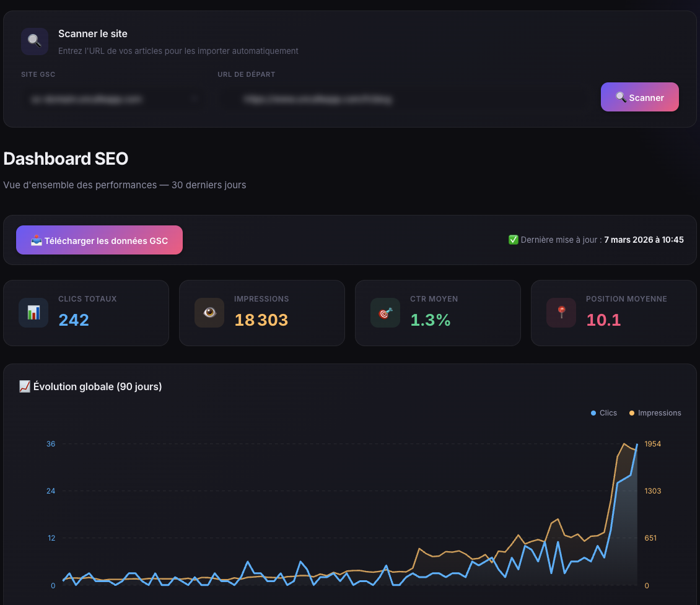Click Télécharger les données GSC button
The image size is (700, 605).
[99, 240]
